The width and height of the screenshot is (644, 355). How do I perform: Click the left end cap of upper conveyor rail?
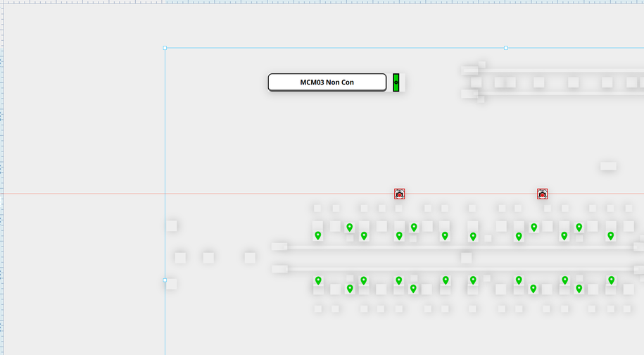tap(279, 247)
